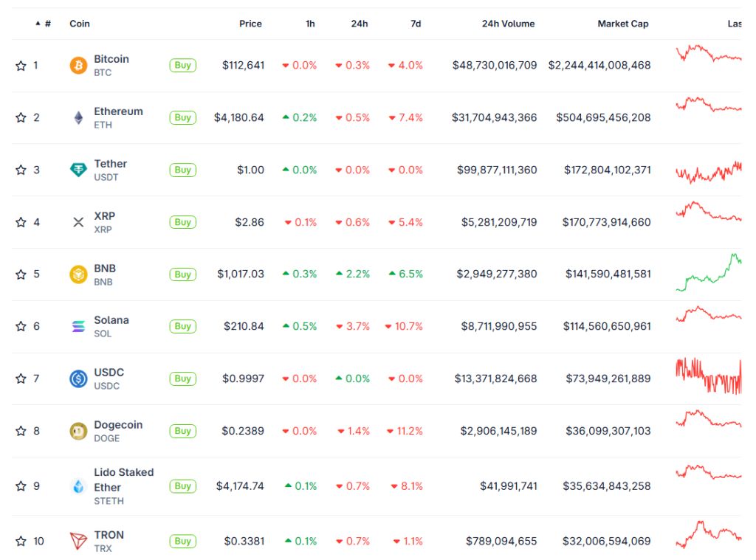Favorite Ethereum with its star
The image size is (756, 560).
21,117
